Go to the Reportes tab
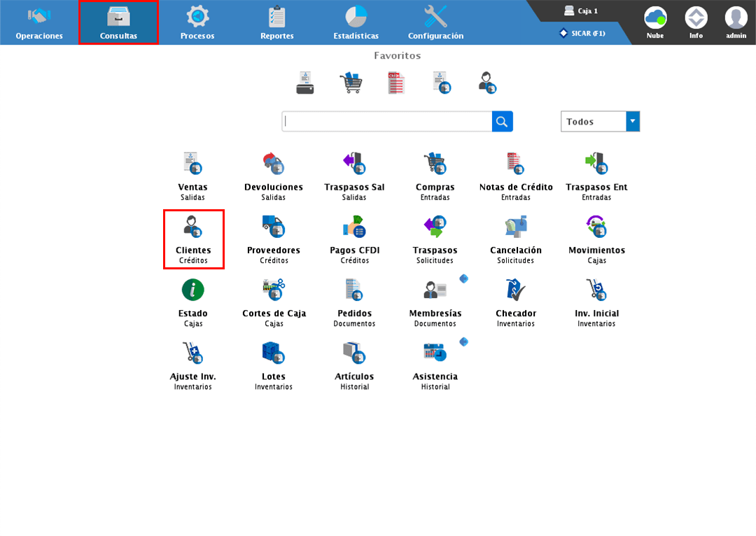 click(277, 22)
